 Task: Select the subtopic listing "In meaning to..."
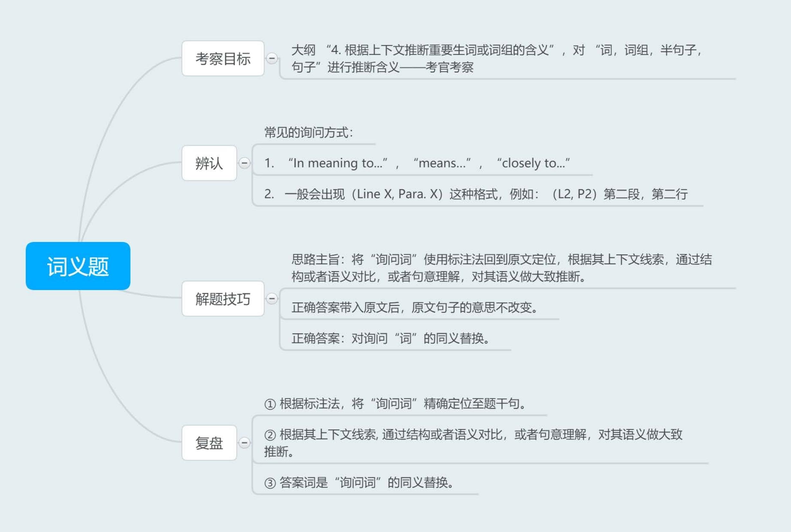coord(417,163)
